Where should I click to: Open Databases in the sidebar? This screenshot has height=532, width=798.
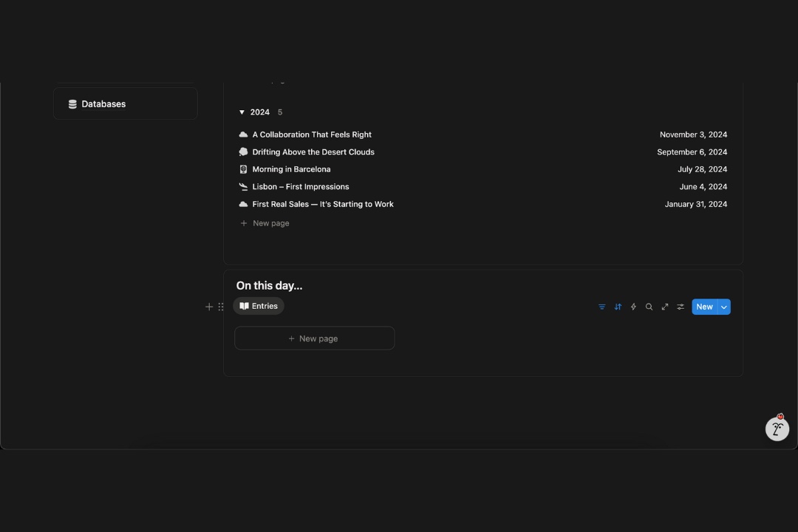pyautogui.click(x=103, y=104)
